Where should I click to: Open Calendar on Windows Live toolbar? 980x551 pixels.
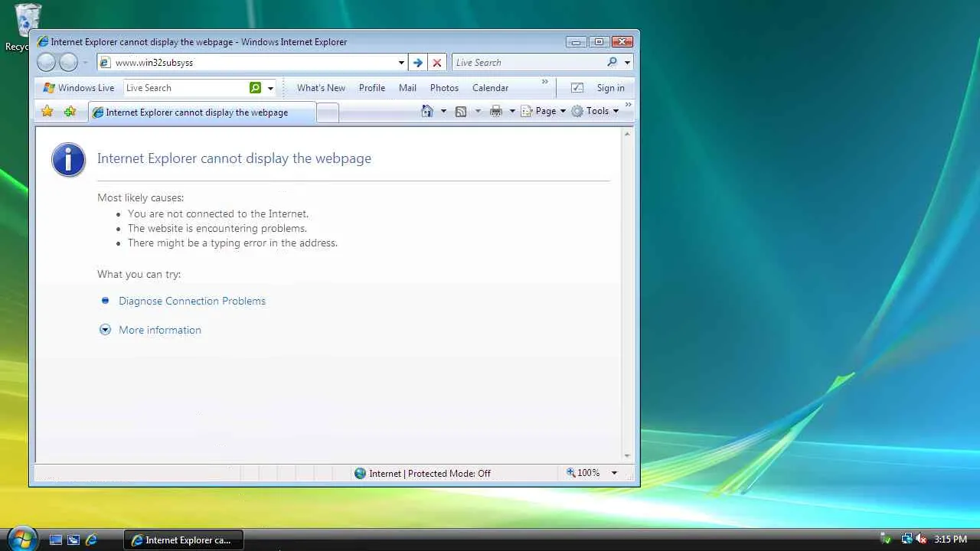[x=490, y=88]
